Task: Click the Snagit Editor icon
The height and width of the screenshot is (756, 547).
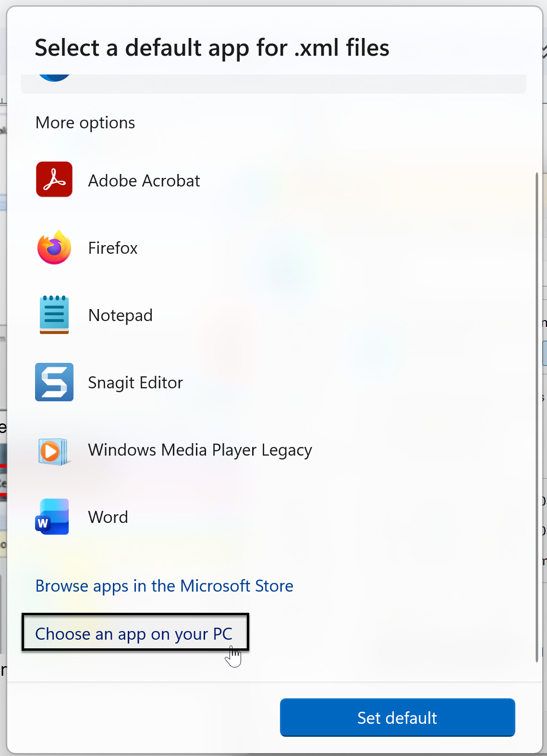Action: coord(54,382)
